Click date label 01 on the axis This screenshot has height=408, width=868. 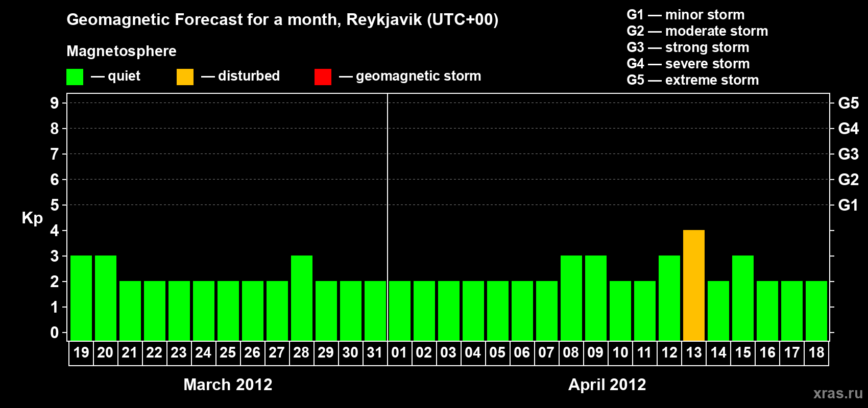coord(399,352)
